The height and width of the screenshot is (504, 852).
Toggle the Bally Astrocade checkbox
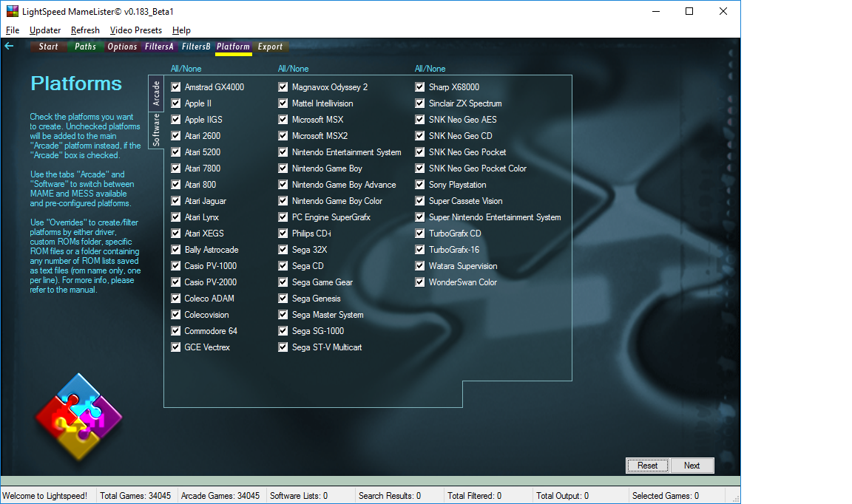175,250
